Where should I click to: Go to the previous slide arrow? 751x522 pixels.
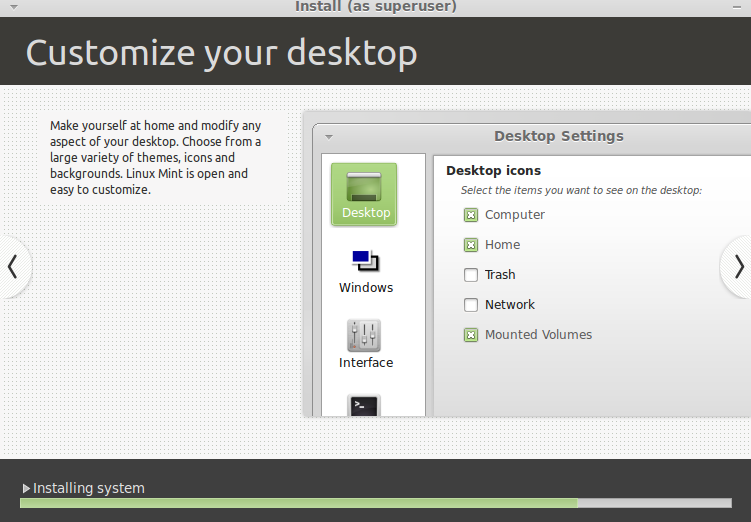[13, 267]
